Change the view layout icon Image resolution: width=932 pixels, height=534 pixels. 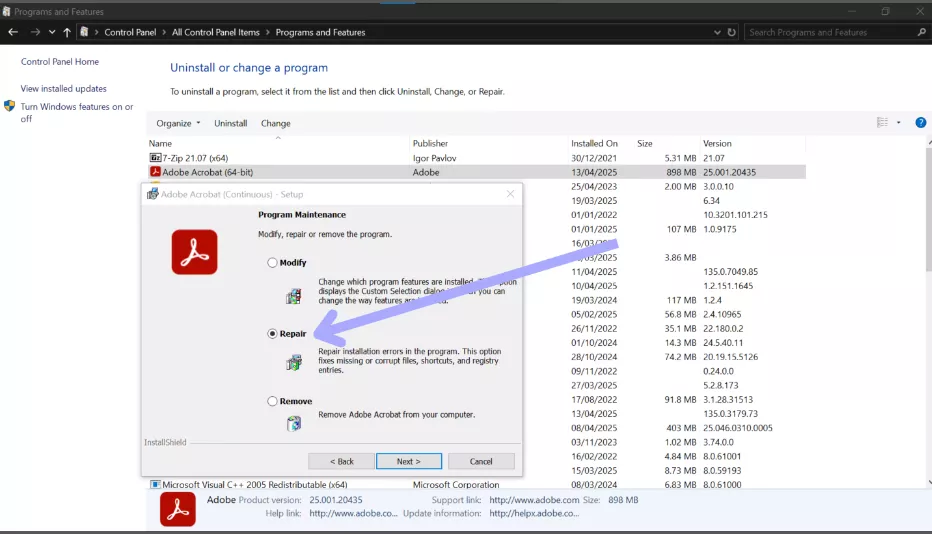tap(882, 122)
